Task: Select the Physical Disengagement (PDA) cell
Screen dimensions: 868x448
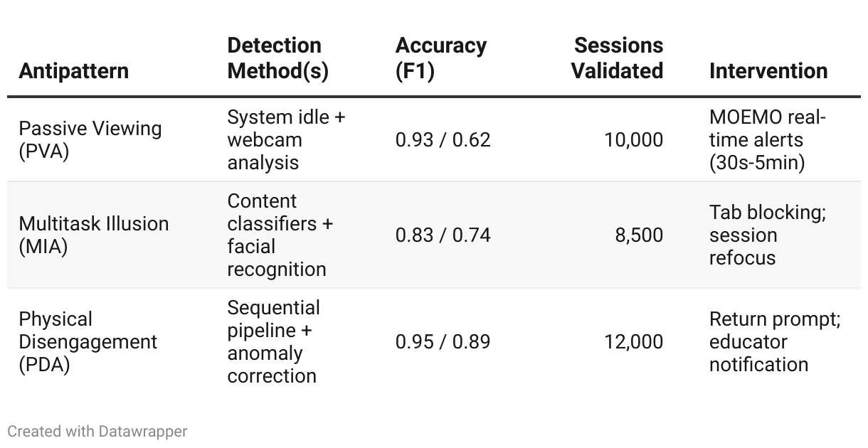Action: pyautogui.click(x=88, y=341)
